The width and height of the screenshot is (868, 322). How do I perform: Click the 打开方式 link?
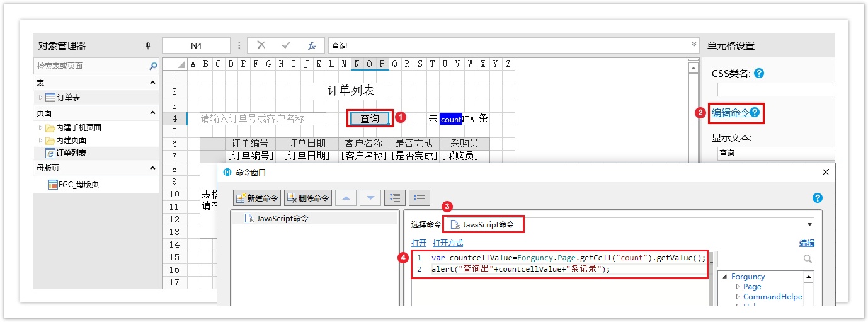pos(448,243)
